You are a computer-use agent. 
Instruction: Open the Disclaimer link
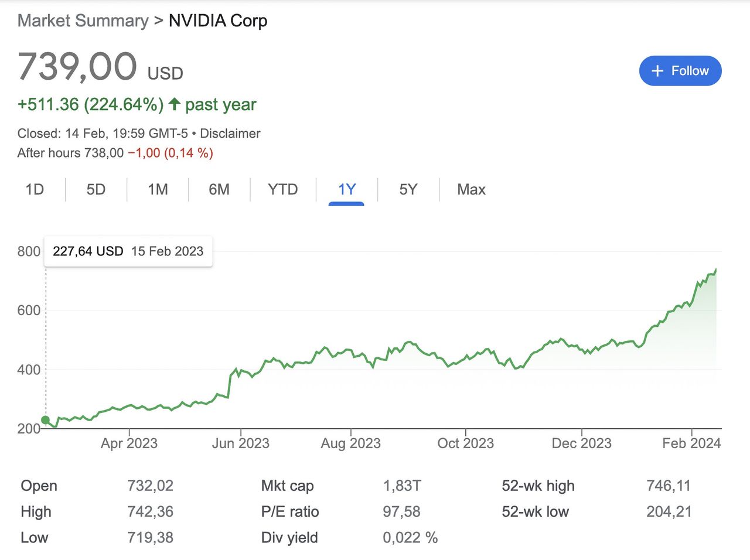pyautogui.click(x=230, y=134)
